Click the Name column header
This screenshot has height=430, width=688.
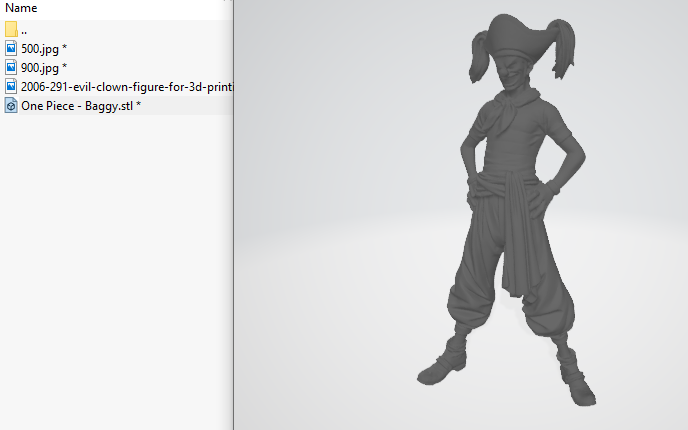pyautogui.click(x=21, y=8)
